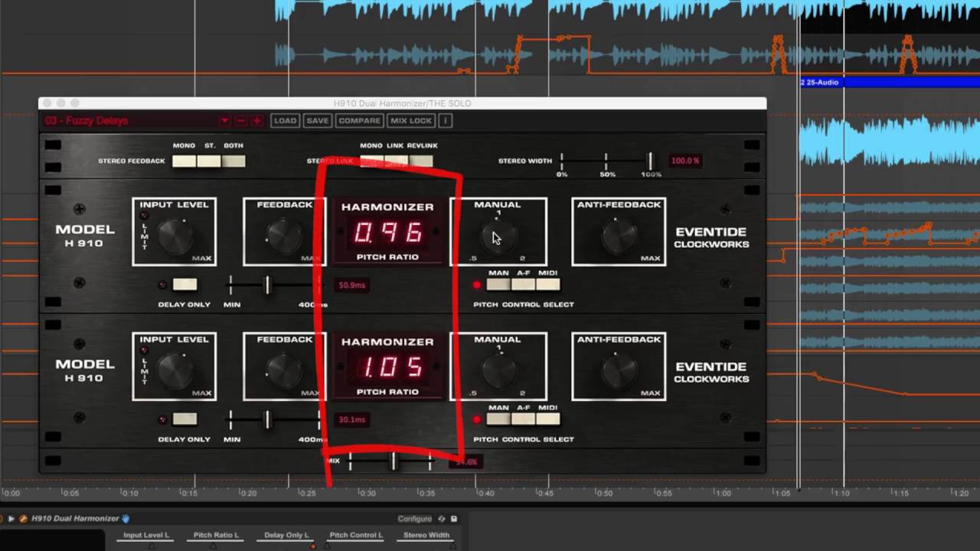Click the '2 25-Audio' blue clip header
980x551 pixels.
890,82
